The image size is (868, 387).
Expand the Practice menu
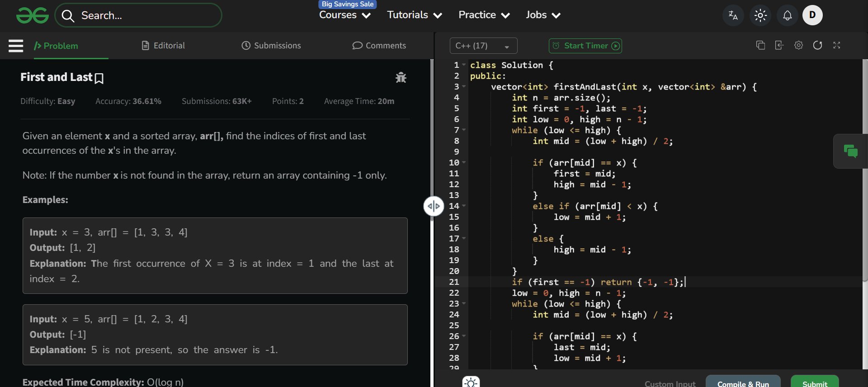(484, 15)
